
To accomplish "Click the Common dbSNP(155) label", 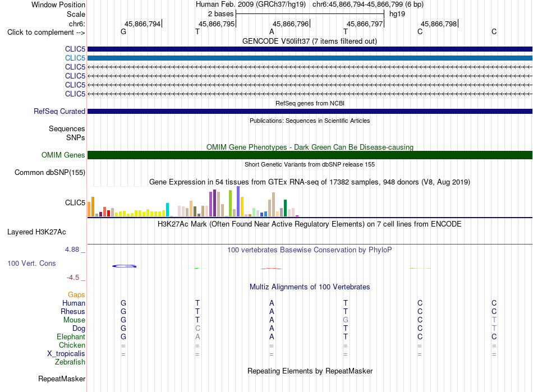I will (x=50, y=173).
